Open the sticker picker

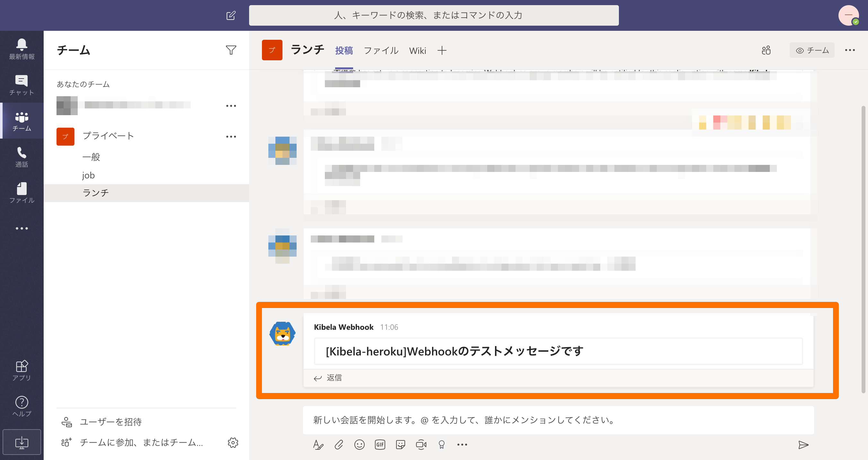coord(400,445)
